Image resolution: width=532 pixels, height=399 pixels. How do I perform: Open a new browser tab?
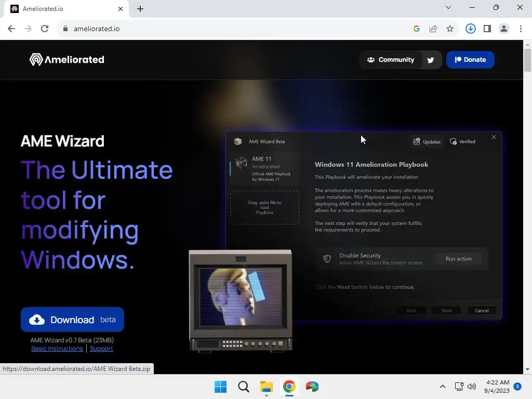pyautogui.click(x=140, y=9)
